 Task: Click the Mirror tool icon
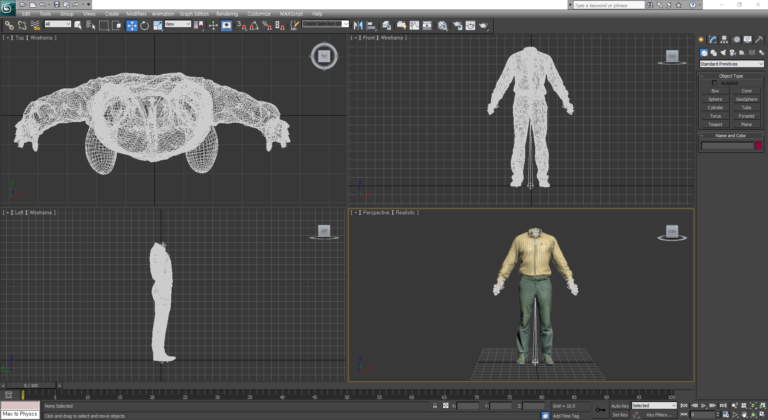tap(359, 25)
